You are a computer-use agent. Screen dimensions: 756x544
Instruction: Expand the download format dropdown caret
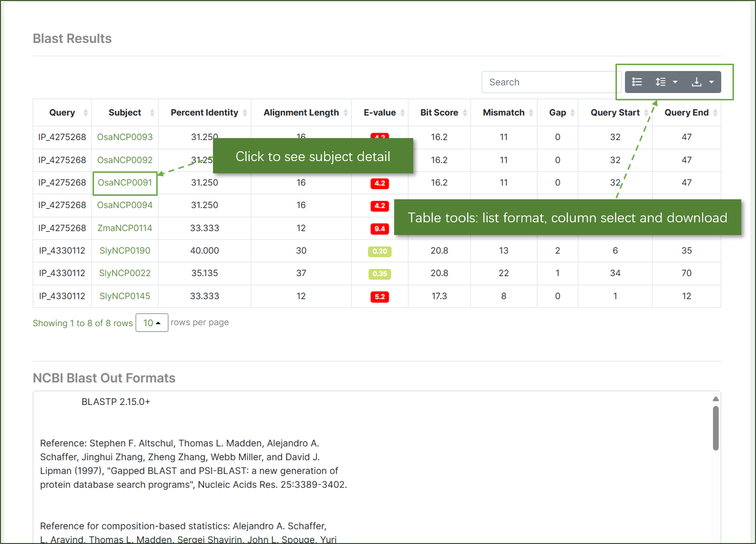pyautogui.click(x=711, y=82)
